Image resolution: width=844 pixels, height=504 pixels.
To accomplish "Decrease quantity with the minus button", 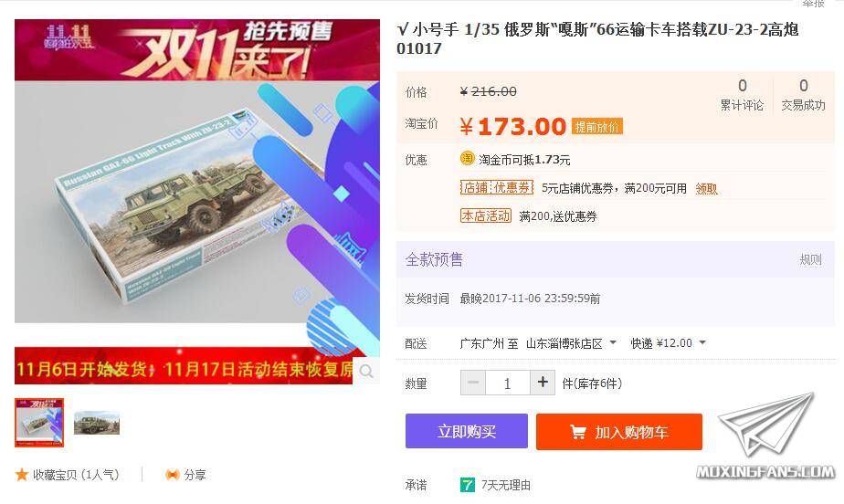I will [x=473, y=383].
